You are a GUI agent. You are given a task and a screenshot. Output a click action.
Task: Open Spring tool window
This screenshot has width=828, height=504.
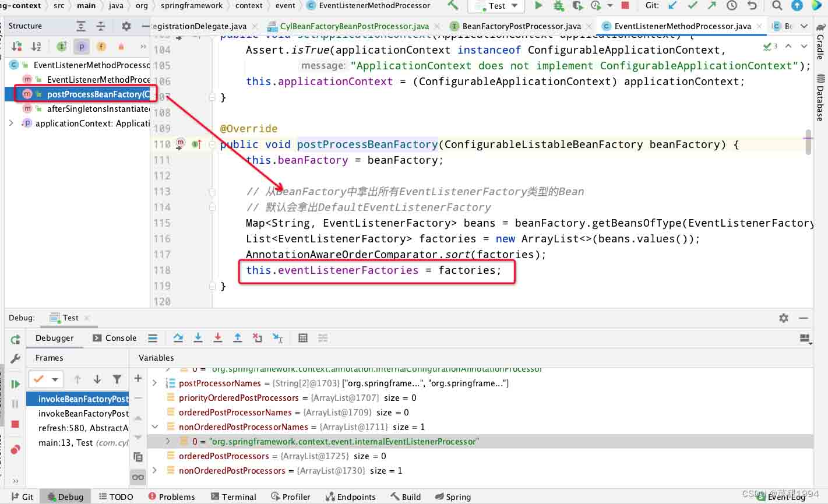[x=453, y=497]
